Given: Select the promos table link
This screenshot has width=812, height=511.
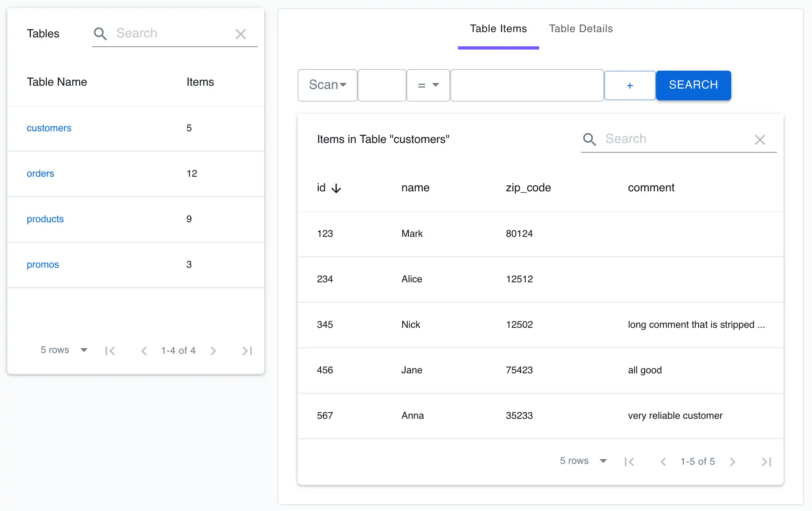Looking at the screenshot, I should click(x=42, y=264).
